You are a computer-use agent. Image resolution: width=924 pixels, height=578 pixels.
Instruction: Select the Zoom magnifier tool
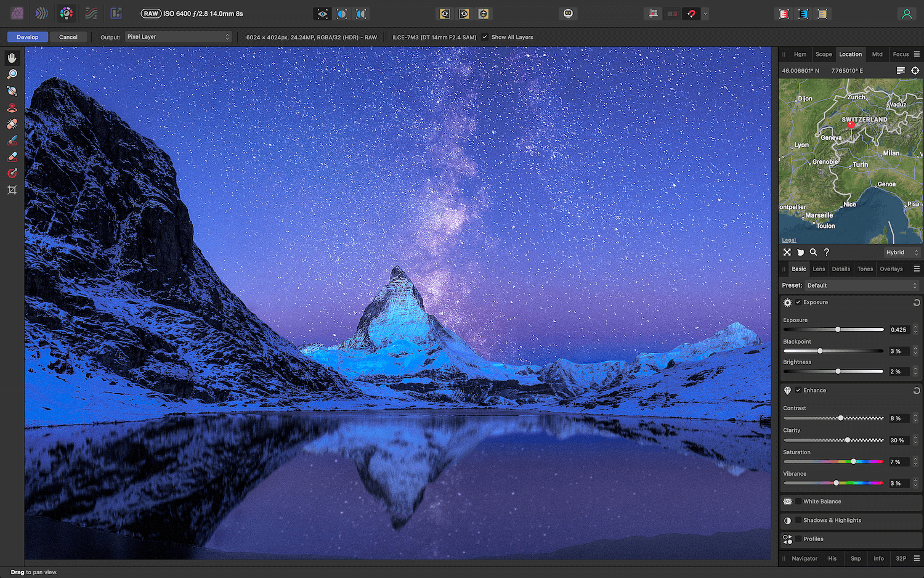pos(12,75)
